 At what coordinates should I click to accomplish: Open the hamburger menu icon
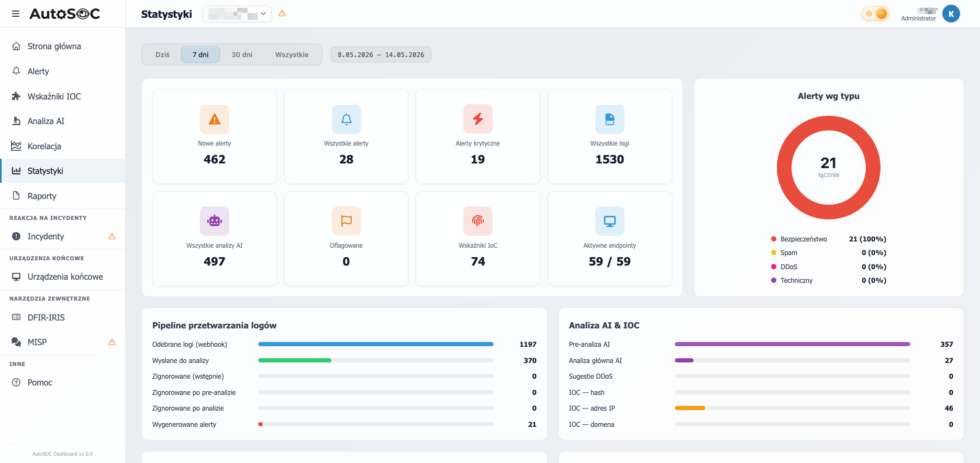(x=16, y=14)
